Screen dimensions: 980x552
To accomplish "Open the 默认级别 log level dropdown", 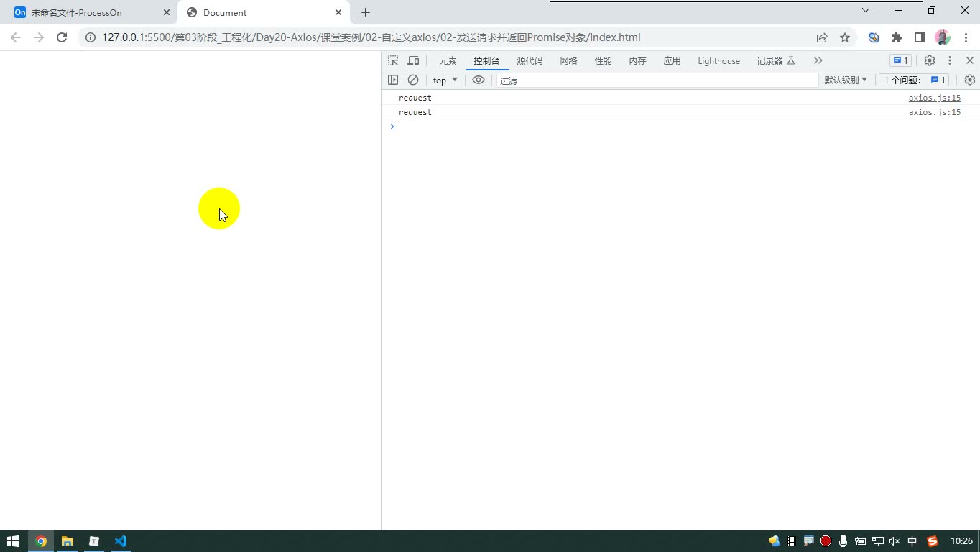I will point(846,80).
